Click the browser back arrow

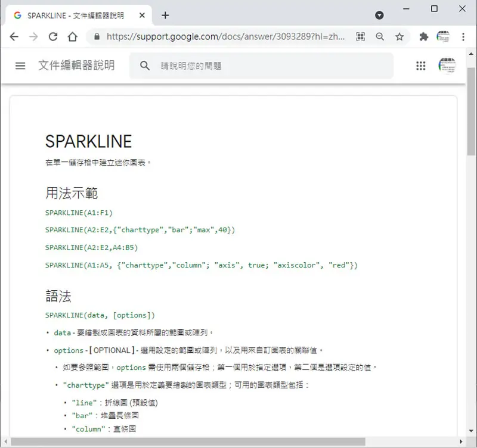[14, 37]
